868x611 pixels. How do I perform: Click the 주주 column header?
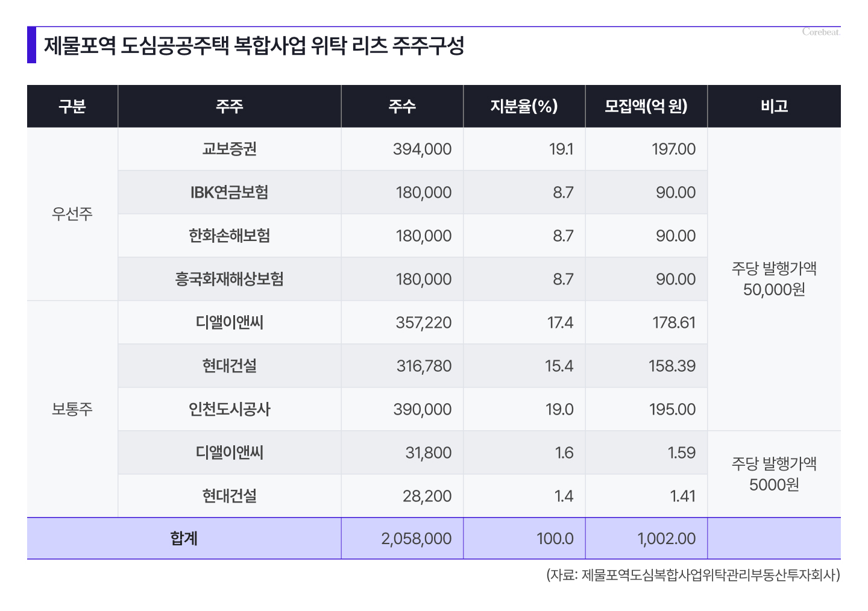[229, 107]
